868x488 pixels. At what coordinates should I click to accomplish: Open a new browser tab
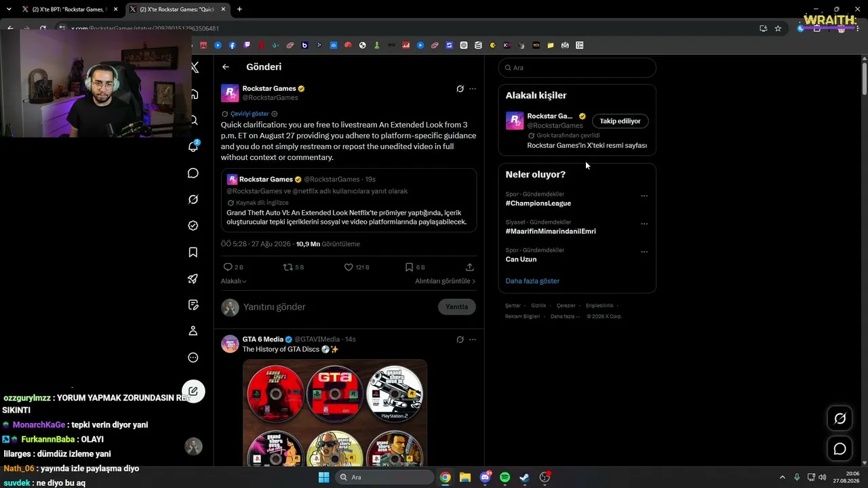pyautogui.click(x=239, y=9)
